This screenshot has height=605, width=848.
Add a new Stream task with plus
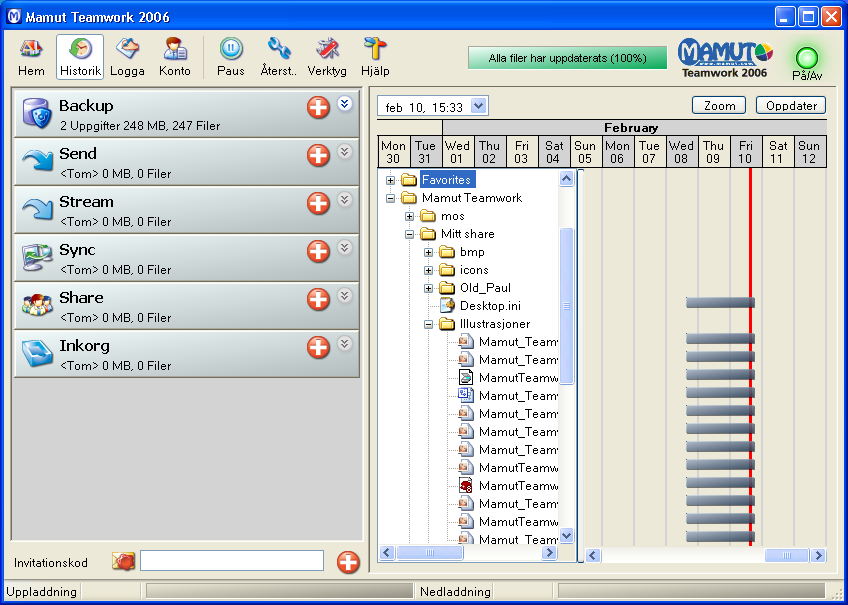pos(318,203)
